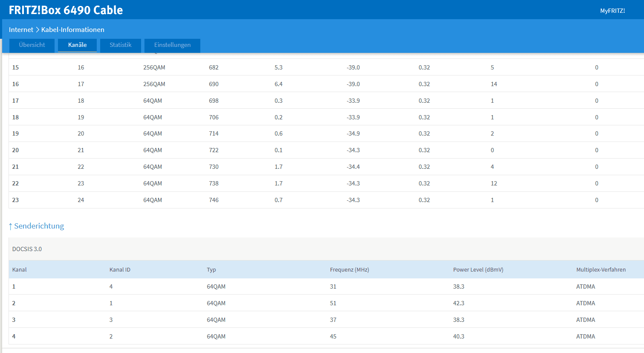
Task: Click ATDMA in upstream channel 4 row
Action: click(x=586, y=336)
